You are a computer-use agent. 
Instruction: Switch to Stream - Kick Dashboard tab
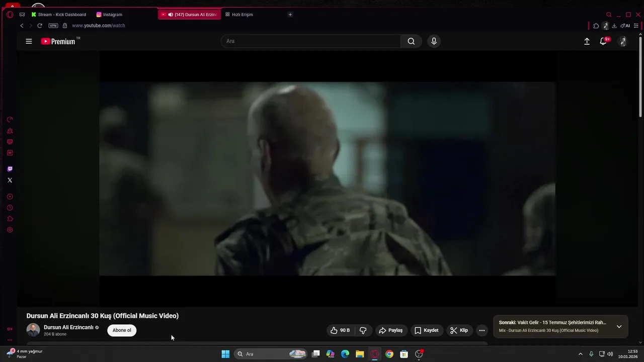coord(59,15)
